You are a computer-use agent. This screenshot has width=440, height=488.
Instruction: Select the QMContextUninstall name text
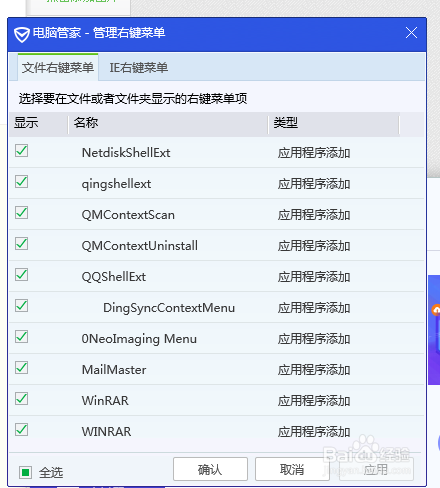(140, 246)
